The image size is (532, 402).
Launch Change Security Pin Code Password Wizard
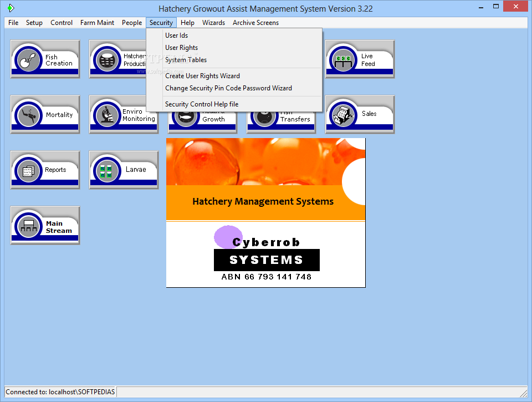coord(234,88)
